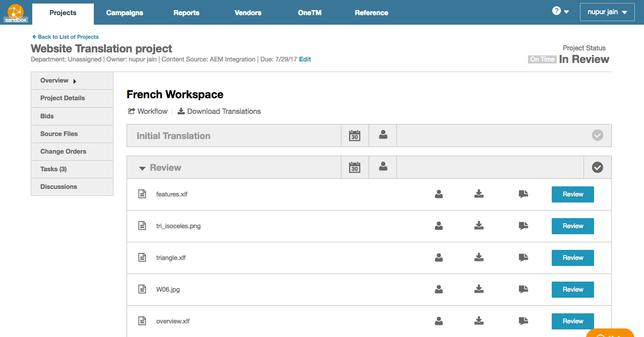Collapse the Review section
Image resolution: width=644 pixels, height=337 pixels.
click(x=142, y=168)
